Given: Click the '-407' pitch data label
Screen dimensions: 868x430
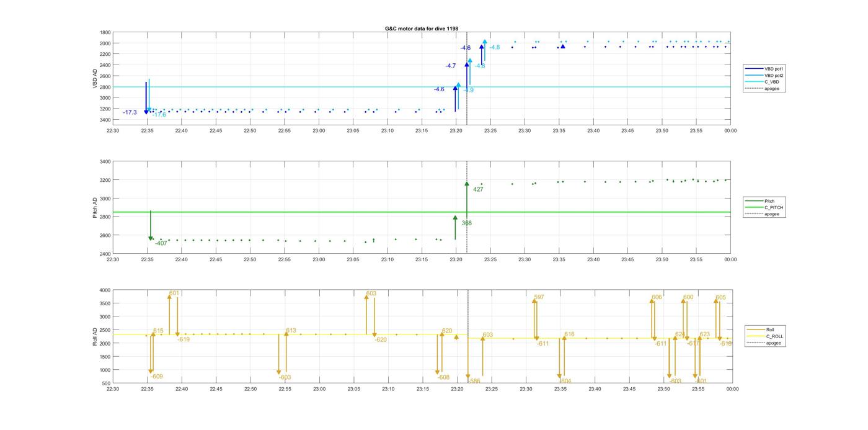Looking at the screenshot, I should tap(161, 243).
